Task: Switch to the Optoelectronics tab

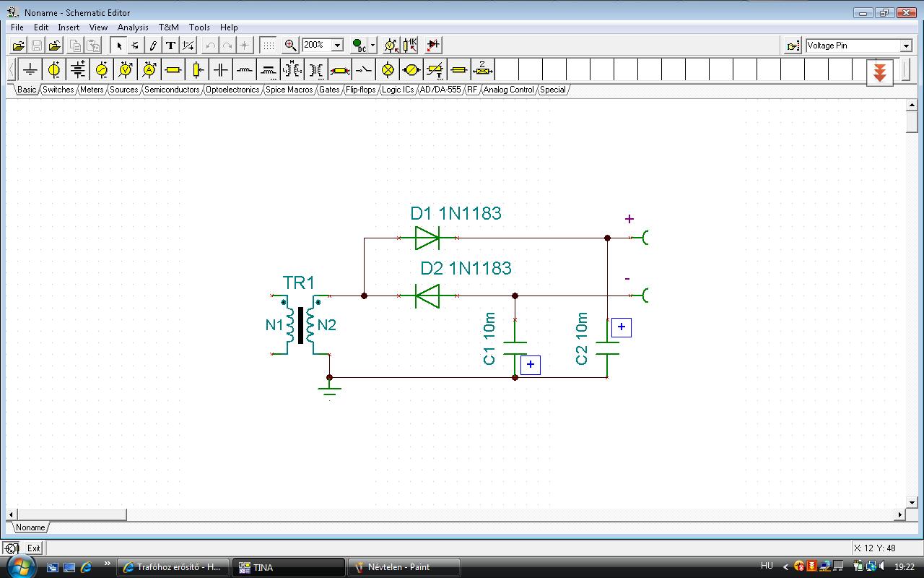Action: 232,90
